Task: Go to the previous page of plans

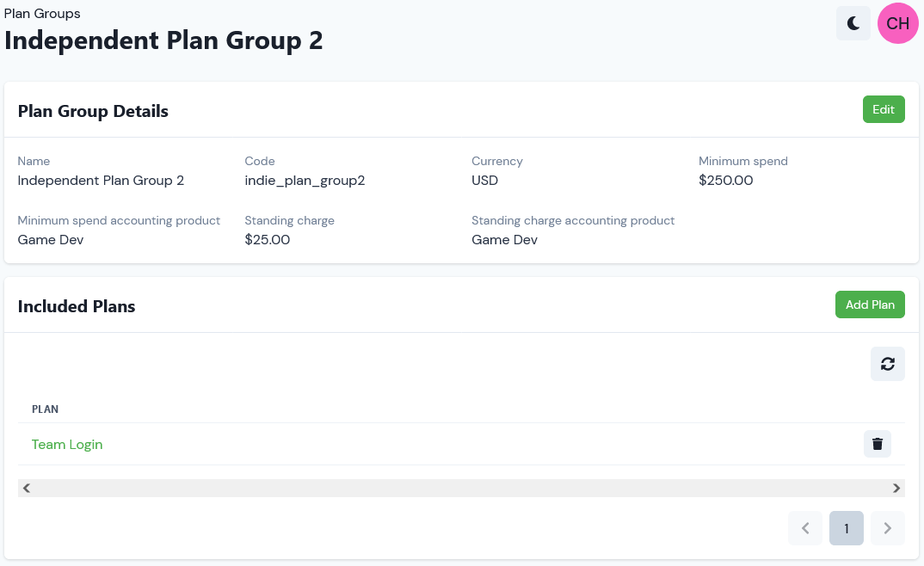Action: (805, 528)
